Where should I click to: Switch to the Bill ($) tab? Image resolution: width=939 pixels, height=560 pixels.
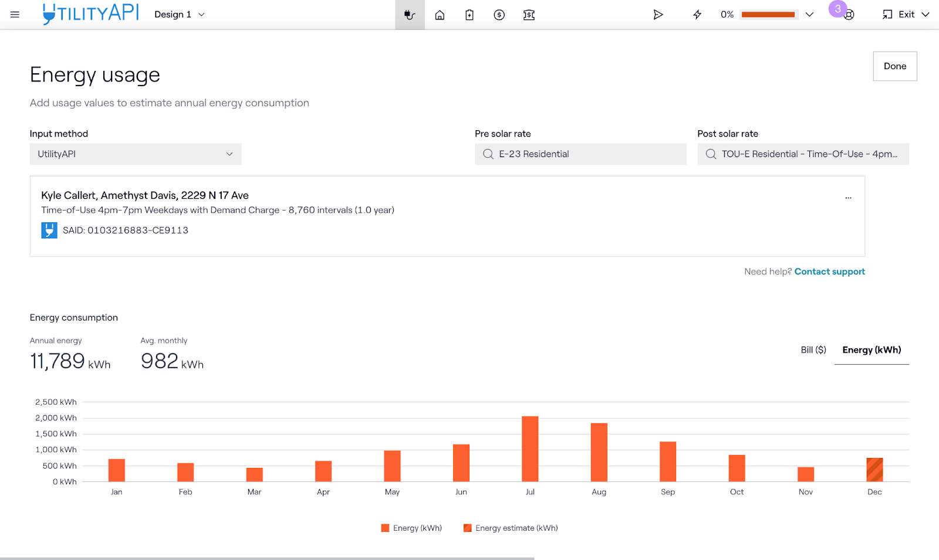coord(813,350)
